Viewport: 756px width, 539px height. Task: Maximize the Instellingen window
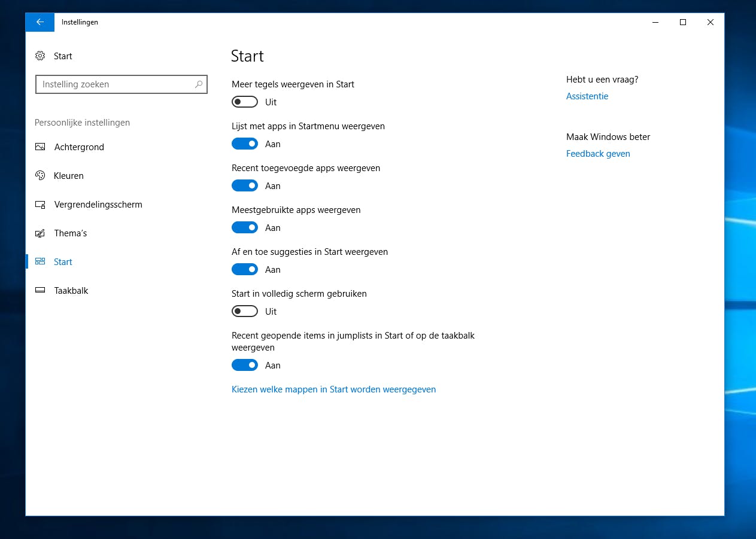coord(683,22)
